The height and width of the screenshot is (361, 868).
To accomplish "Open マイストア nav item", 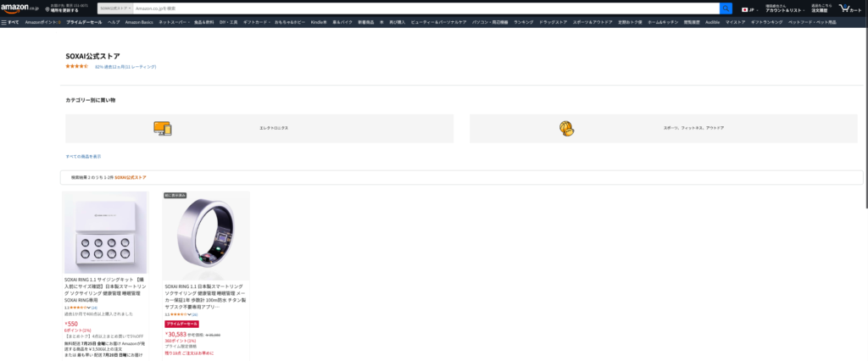I will coord(736,22).
